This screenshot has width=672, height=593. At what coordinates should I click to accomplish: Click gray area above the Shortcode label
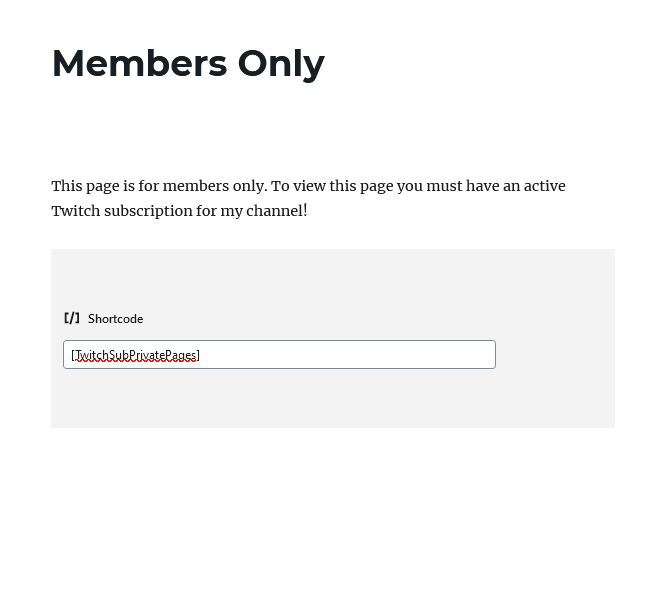click(x=333, y=279)
